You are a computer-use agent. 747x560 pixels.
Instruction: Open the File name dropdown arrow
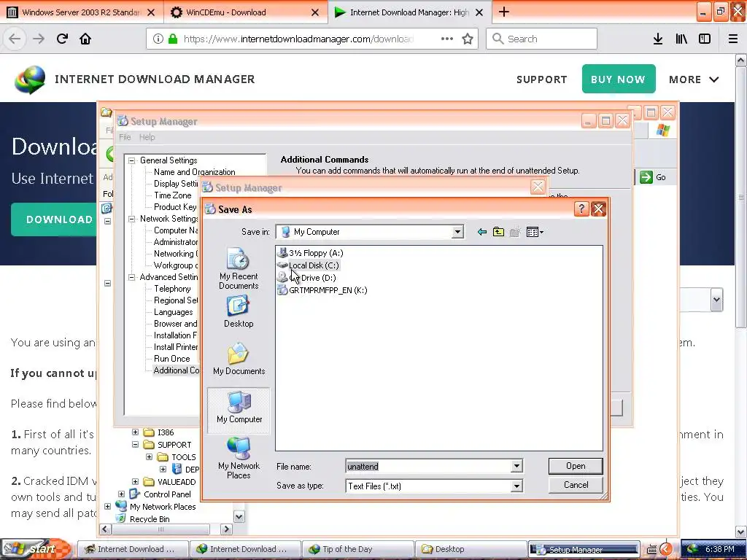coord(516,466)
